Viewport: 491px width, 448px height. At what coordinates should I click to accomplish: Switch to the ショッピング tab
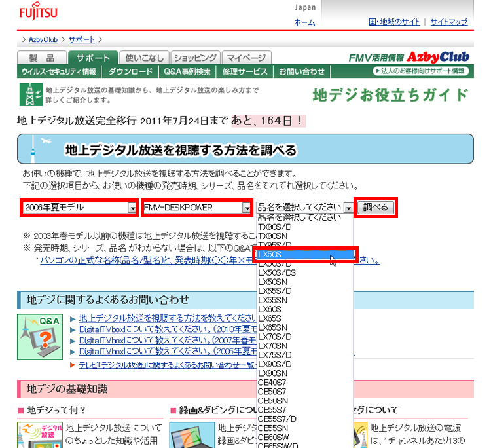[195, 58]
